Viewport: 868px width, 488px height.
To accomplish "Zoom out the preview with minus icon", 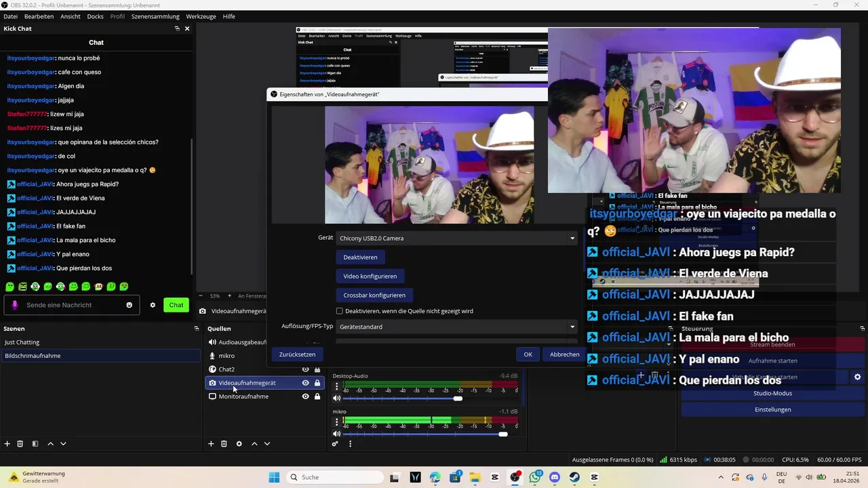I will point(200,296).
